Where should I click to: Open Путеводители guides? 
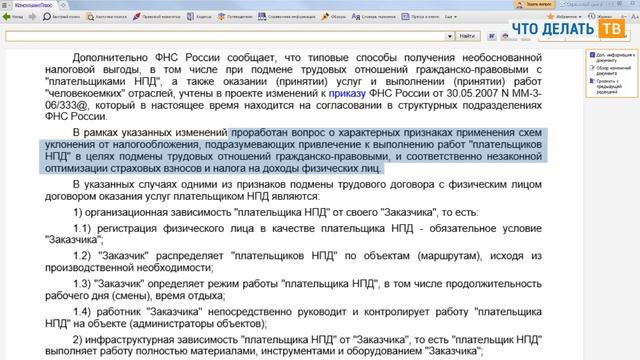tap(235, 17)
